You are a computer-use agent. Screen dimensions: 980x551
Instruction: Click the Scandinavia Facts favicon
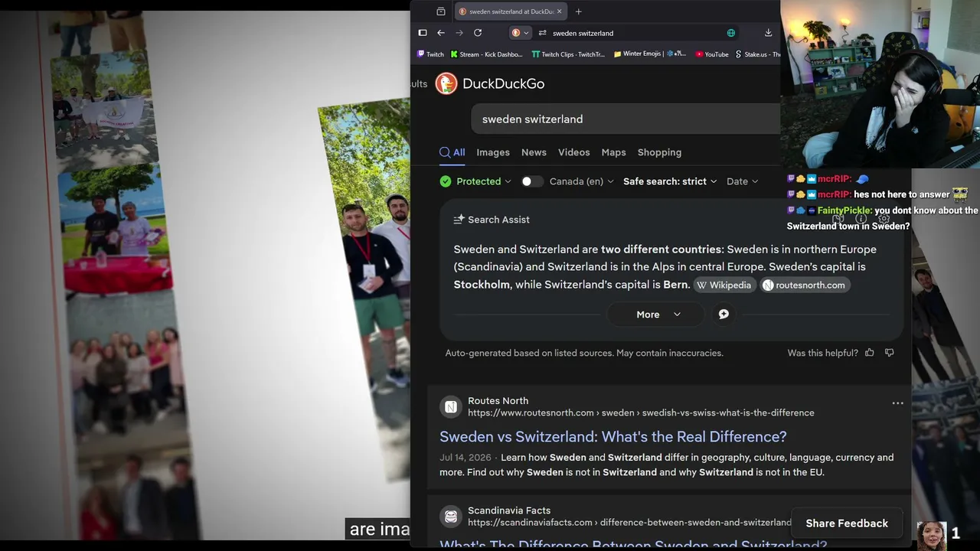[451, 517]
